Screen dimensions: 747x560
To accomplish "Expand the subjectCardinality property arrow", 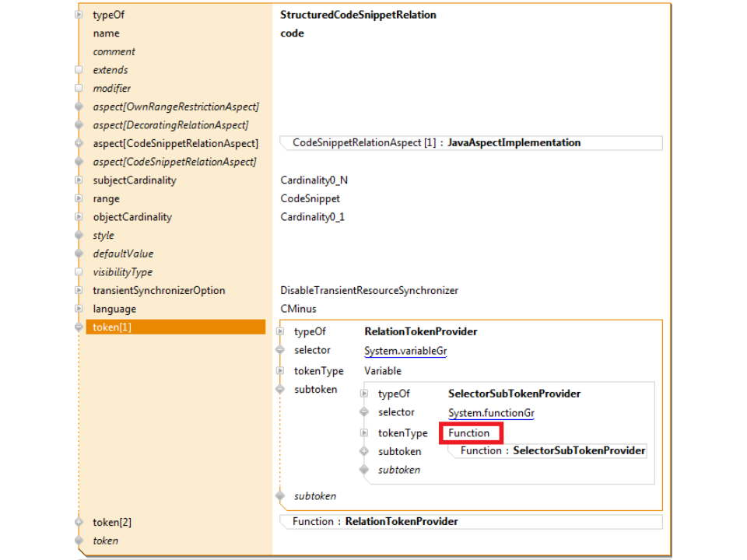I will 79,180.
